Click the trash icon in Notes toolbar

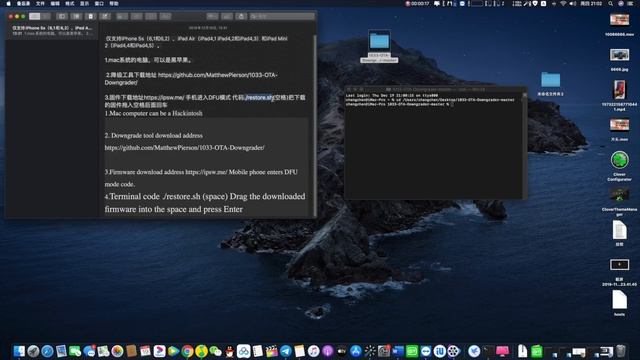point(91,16)
